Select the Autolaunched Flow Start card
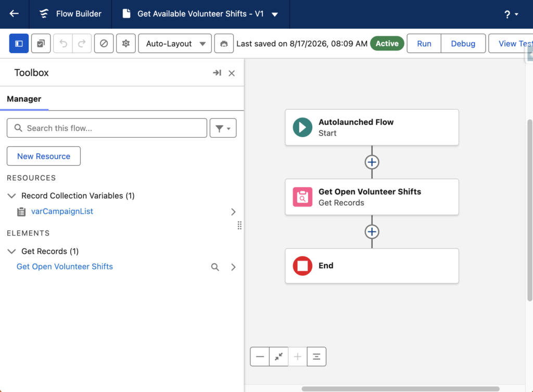 (x=372, y=127)
